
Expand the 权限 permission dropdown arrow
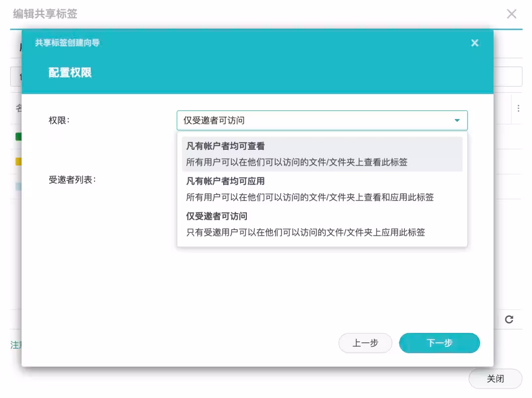click(458, 120)
